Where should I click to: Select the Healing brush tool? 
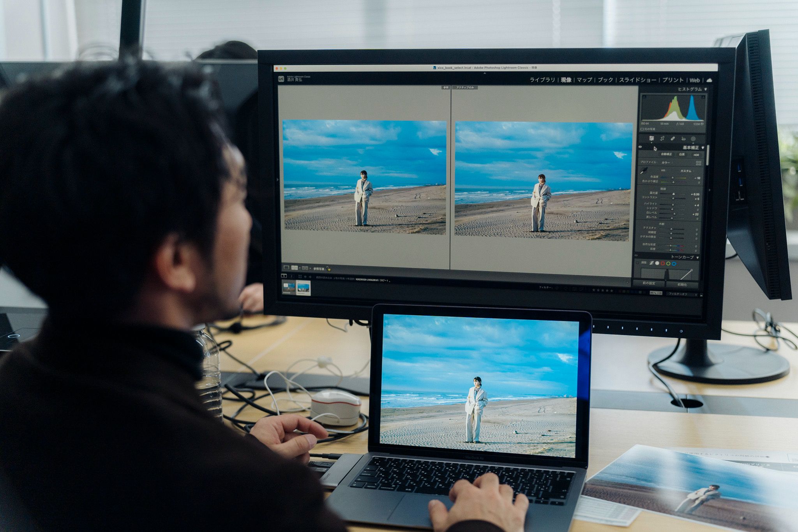pos(673,139)
